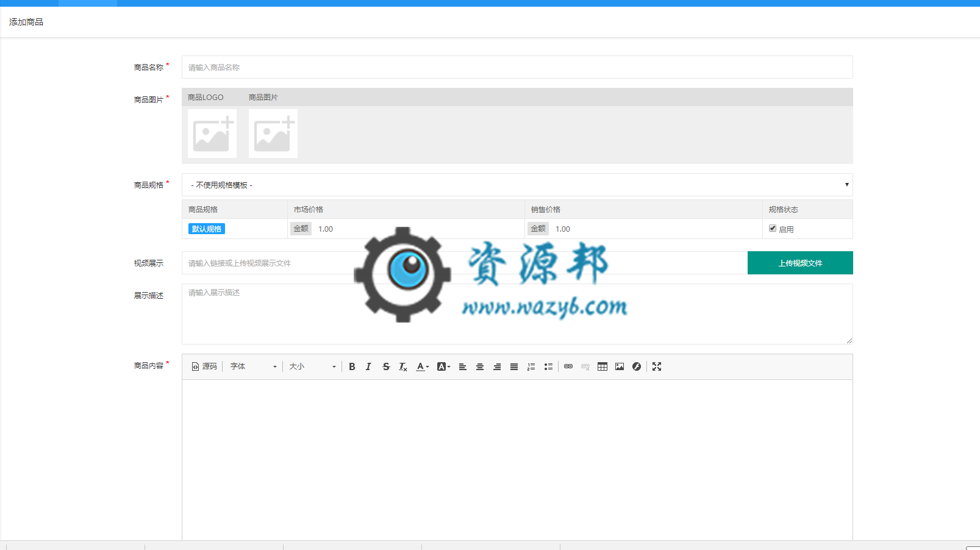Open the 字体 font dropdown
This screenshot has width=980, height=550.
click(253, 366)
